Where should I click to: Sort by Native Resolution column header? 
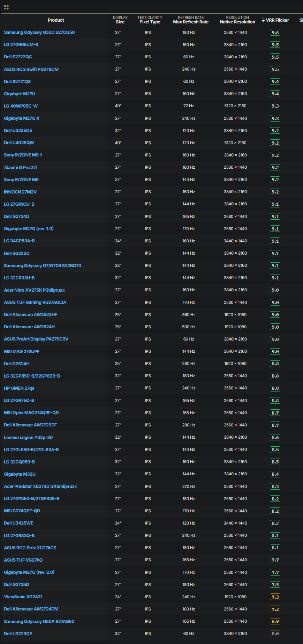tap(237, 20)
